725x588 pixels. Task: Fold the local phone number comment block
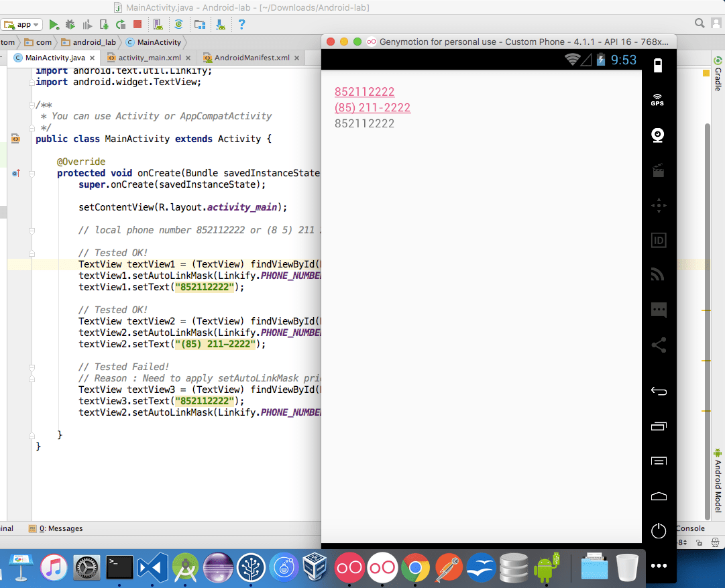click(x=32, y=230)
